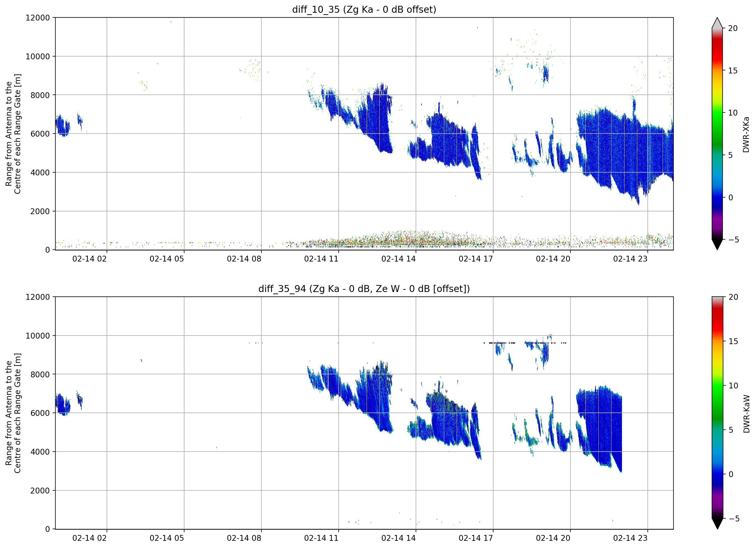
Task: Click "02-14 11" x-tick under the diff_35_94 plot
Action: [321, 538]
